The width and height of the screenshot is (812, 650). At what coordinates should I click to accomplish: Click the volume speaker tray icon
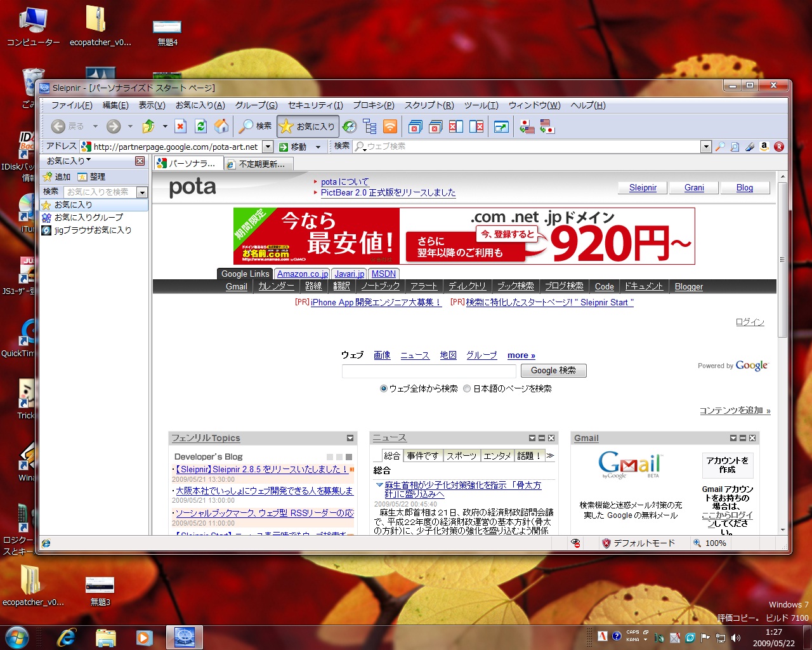pos(736,637)
